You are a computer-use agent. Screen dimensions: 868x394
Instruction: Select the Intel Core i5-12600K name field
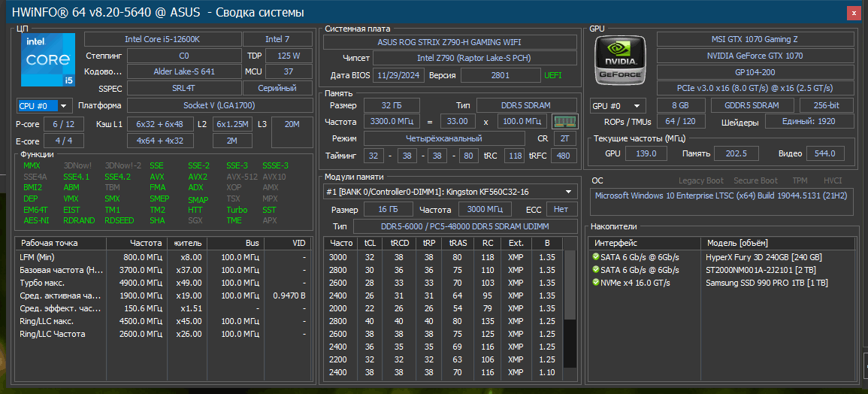pos(163,39)
